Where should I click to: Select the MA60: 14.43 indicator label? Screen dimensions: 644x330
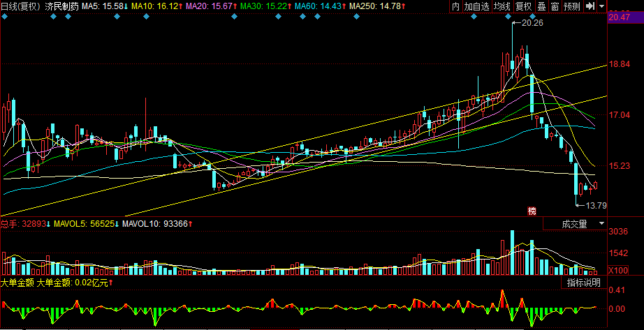(321, 6)
